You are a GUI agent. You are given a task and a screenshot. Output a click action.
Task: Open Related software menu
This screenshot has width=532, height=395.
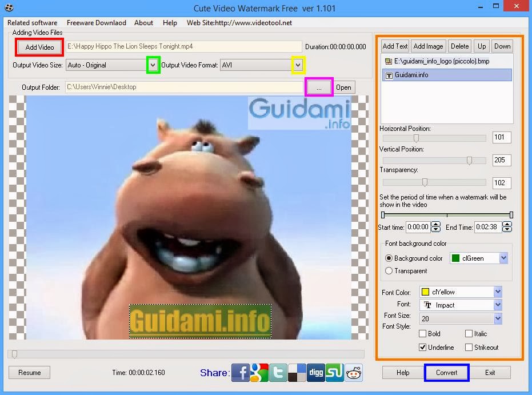[32, 23]
